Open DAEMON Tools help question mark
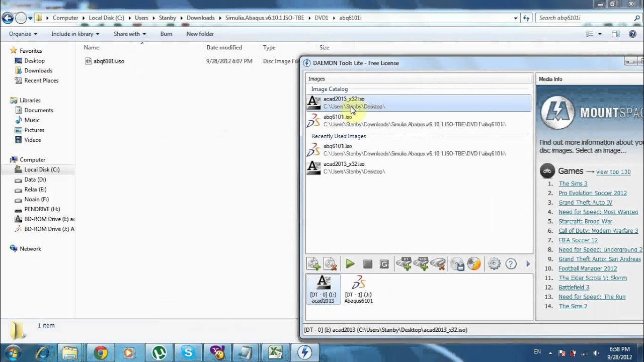Viewport: 644px width, 362px height. coord(511,264)
